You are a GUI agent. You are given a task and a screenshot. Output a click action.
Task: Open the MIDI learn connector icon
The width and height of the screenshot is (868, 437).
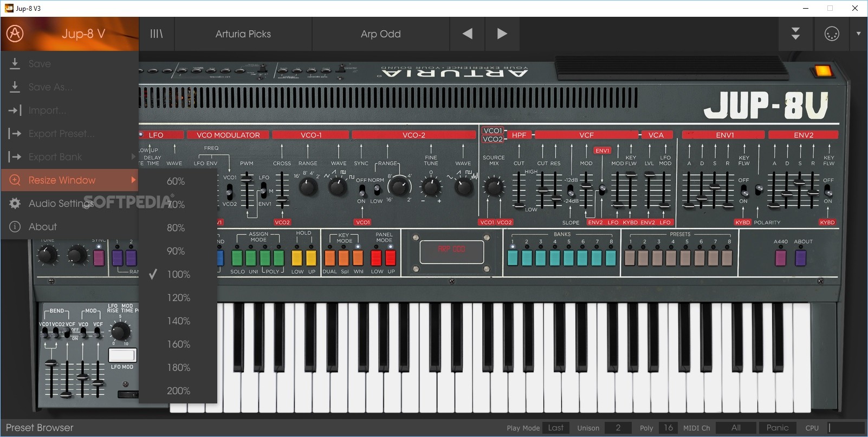click(x=832, y=34)
